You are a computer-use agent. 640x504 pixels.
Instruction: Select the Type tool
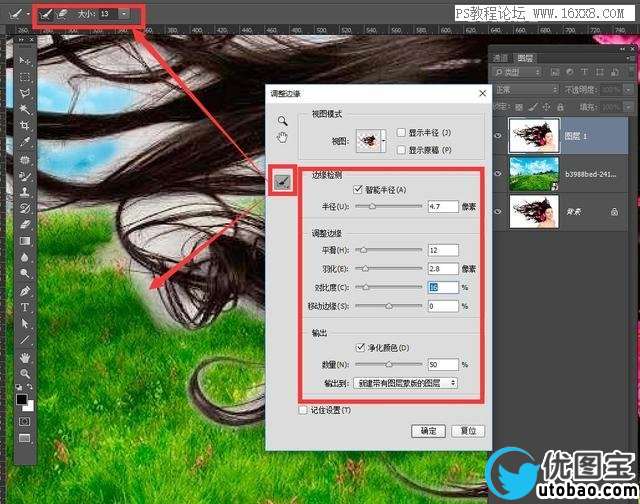tap(24, 307)
